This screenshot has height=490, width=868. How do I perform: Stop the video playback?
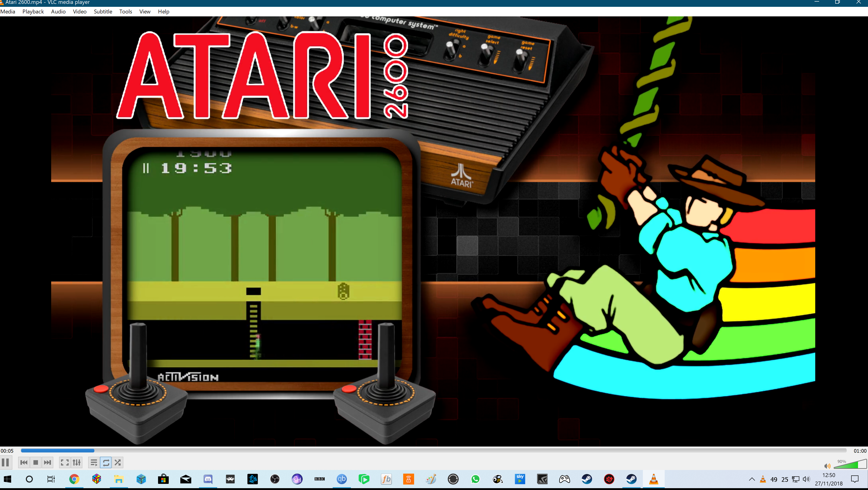(x=36, y=462)
